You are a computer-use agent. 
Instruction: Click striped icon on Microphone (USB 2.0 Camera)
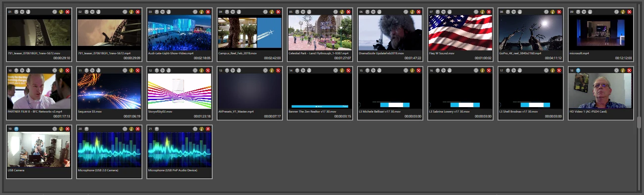(x=87, y=129)
